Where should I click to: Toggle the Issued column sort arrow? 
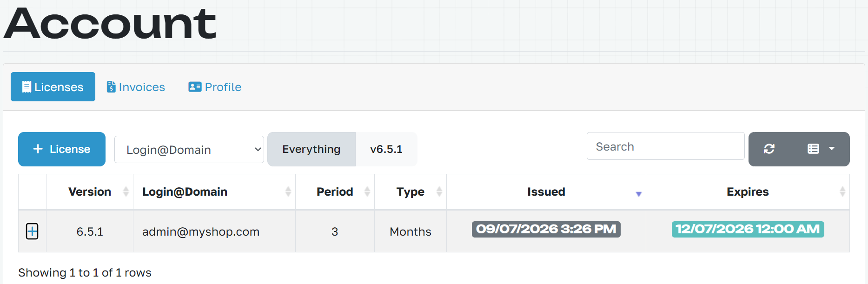click(638, 194)
